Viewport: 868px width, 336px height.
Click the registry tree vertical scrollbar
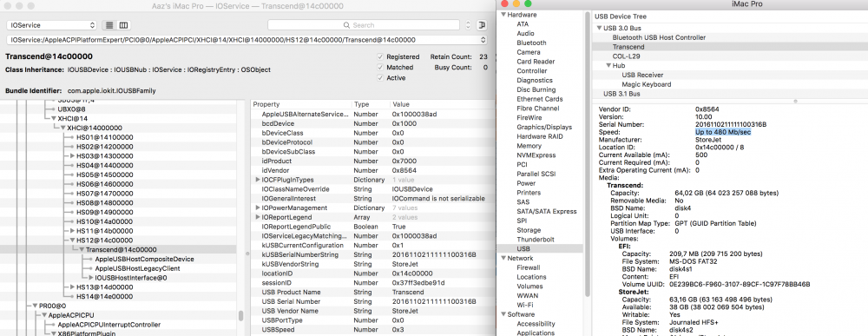pos(240,315)
